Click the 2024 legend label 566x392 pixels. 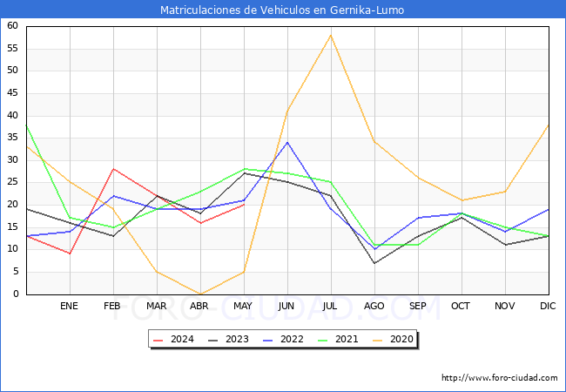[x=182, y=340]
